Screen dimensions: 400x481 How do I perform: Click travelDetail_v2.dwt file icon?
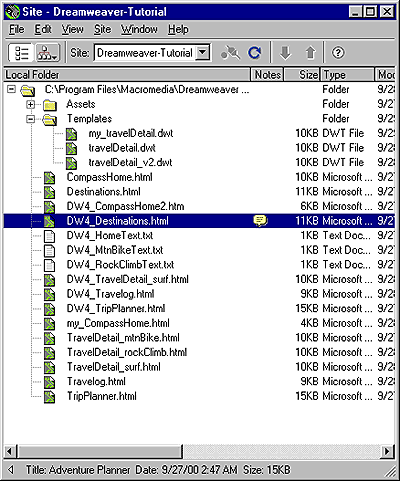pos(71,163)
